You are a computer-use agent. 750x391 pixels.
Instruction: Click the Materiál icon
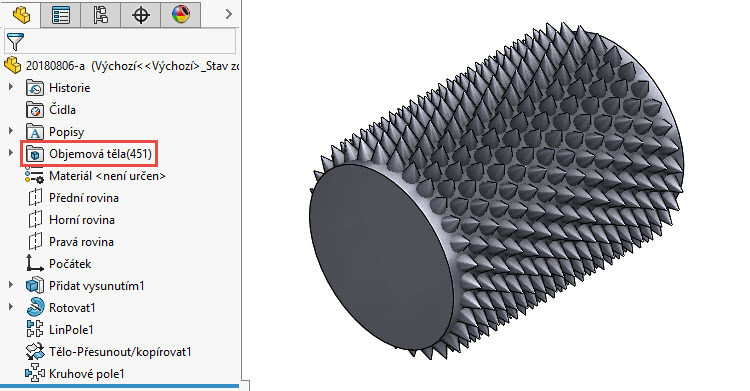(x=34, y=176)
